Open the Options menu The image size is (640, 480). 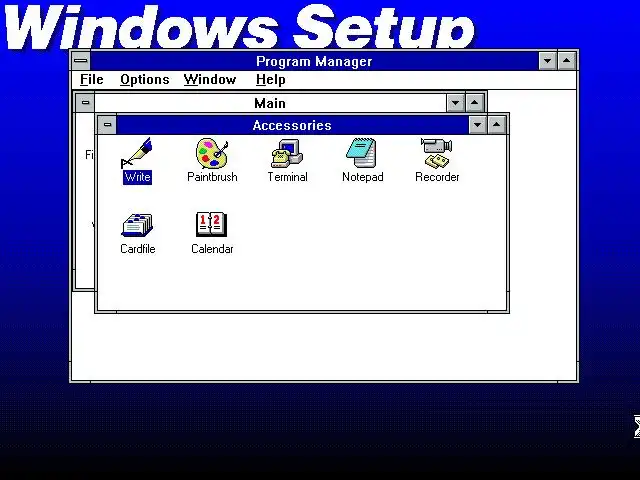[144, 79]
